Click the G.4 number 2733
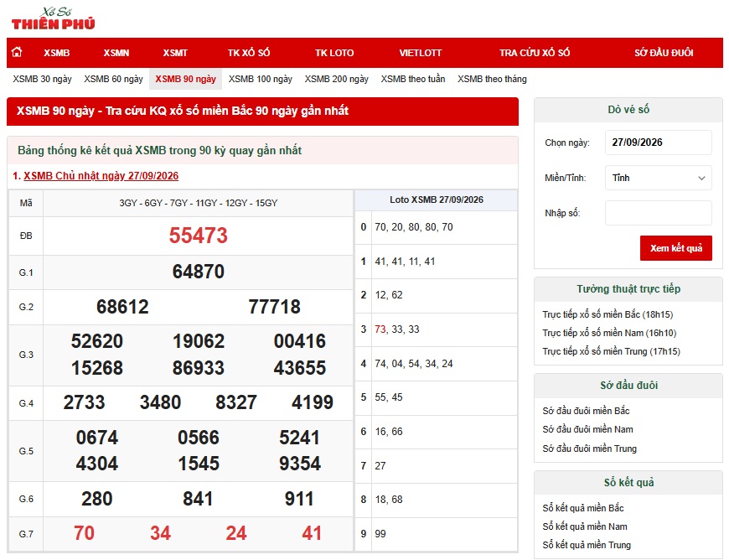 coord(84,402)
